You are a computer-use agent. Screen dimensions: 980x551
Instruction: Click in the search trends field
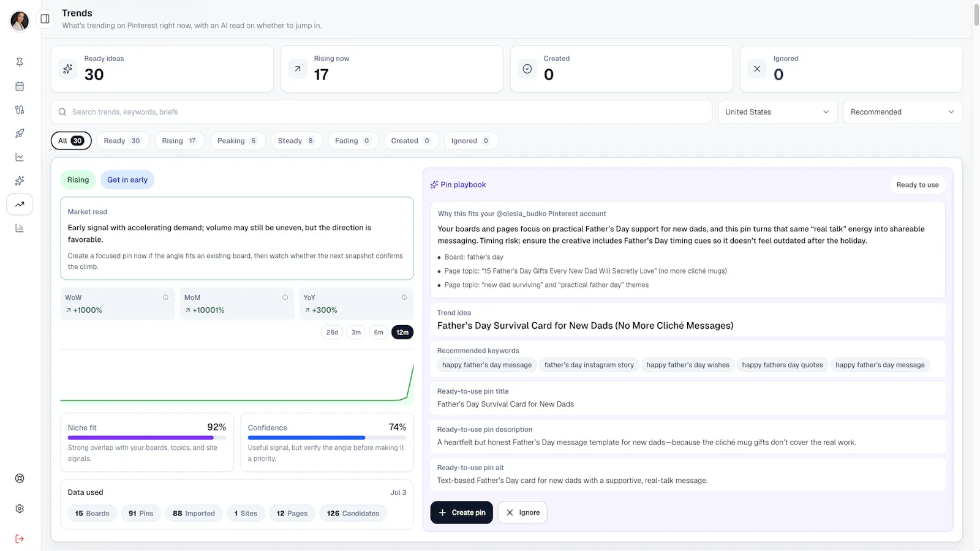(x=381, y=112)
